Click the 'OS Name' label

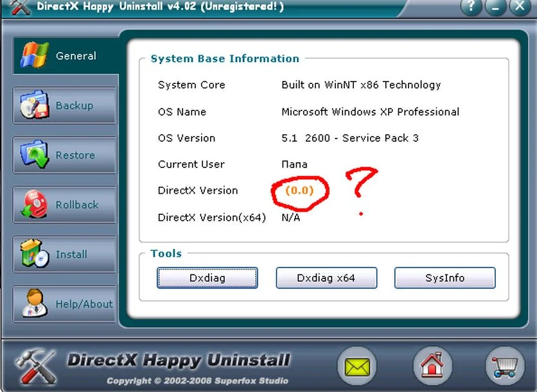click(182, 112)
